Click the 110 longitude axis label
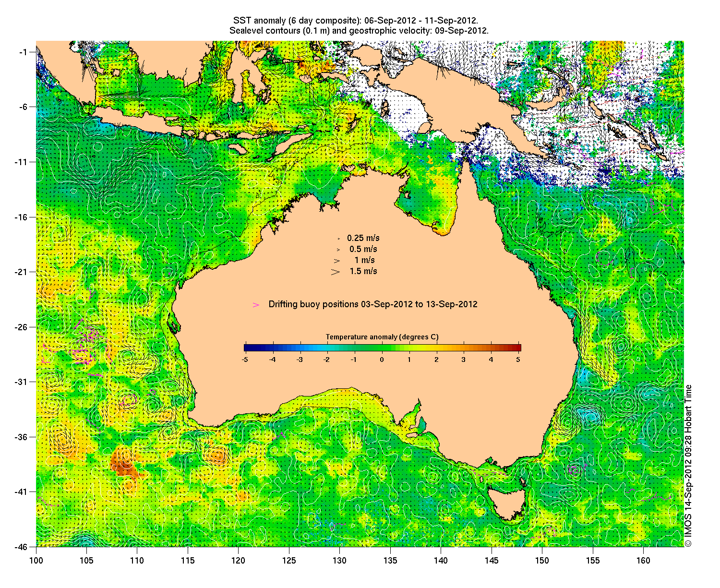 point(137,561)
